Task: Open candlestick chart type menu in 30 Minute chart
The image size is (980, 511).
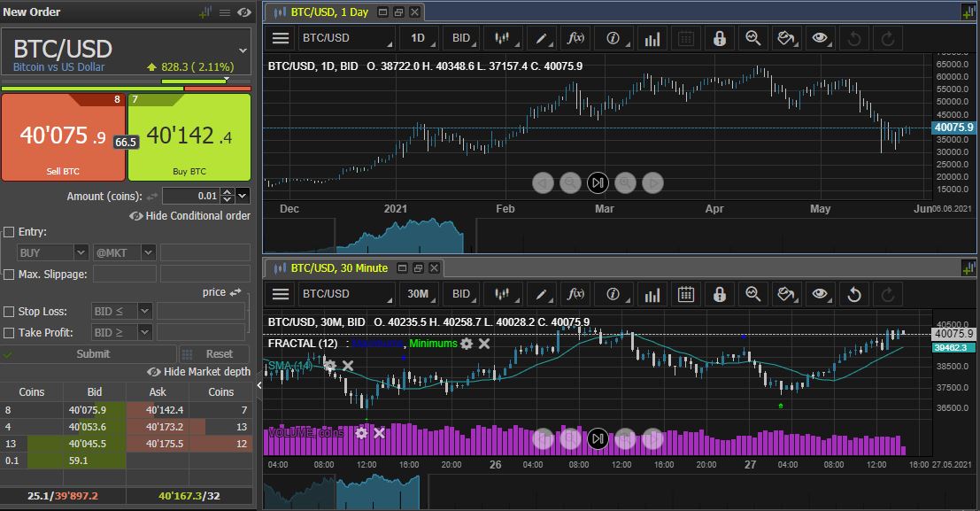Action: coord(503,294)
